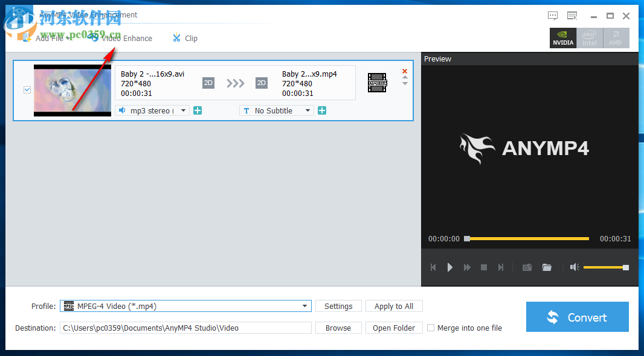Take a snapshot of the preview
Image resolution: width=644 pixels, height=356 pixels.
(526, 267)
